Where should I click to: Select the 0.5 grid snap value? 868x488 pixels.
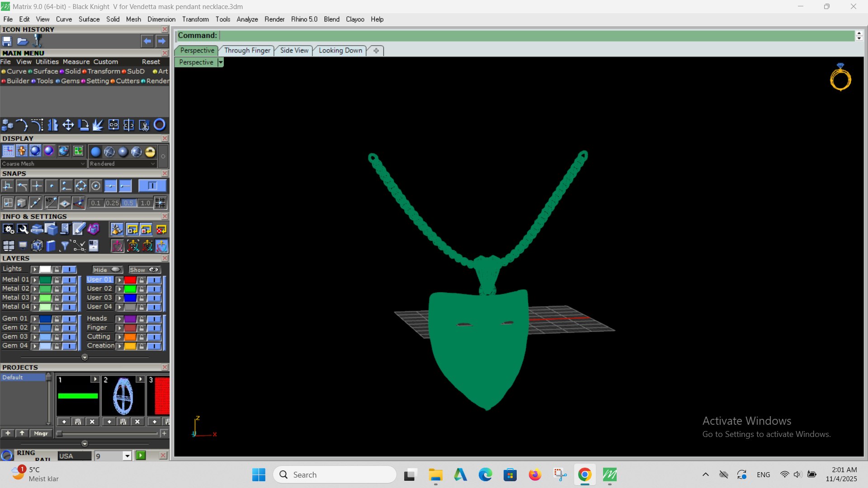coord(129,203)
